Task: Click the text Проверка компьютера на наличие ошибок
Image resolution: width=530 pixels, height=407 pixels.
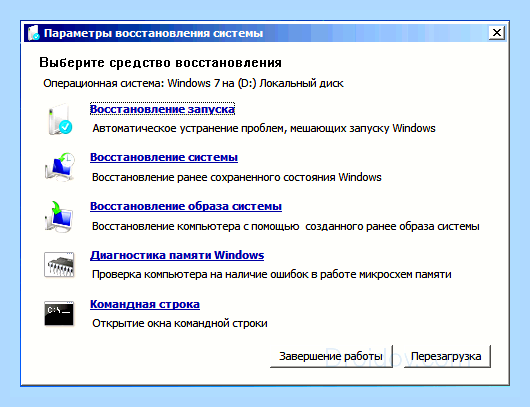Action: point(271,274)
